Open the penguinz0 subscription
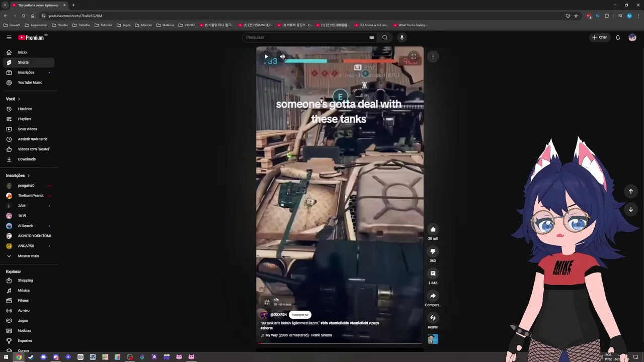The image size is (644, 362). [29, 186]
